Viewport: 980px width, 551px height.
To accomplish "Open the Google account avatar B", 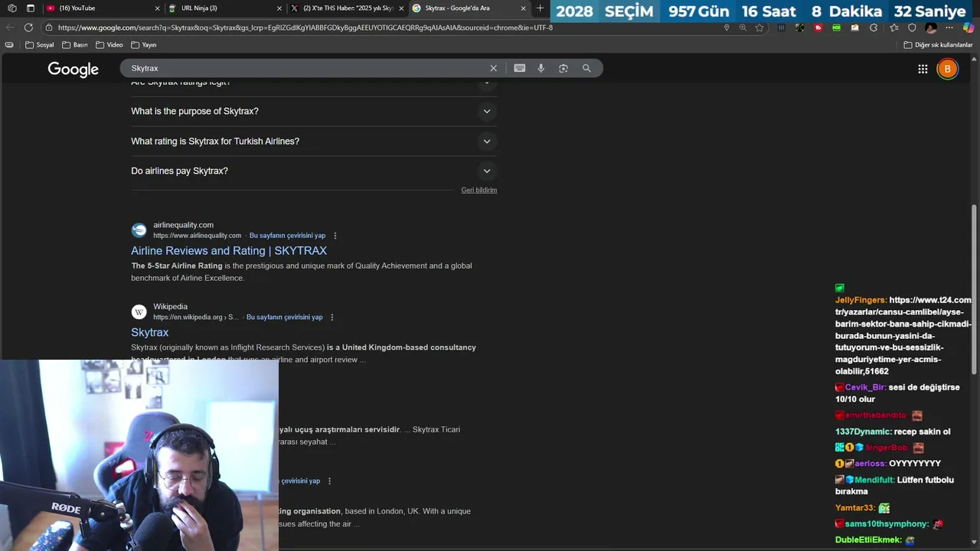I will (x=947, y=69).
